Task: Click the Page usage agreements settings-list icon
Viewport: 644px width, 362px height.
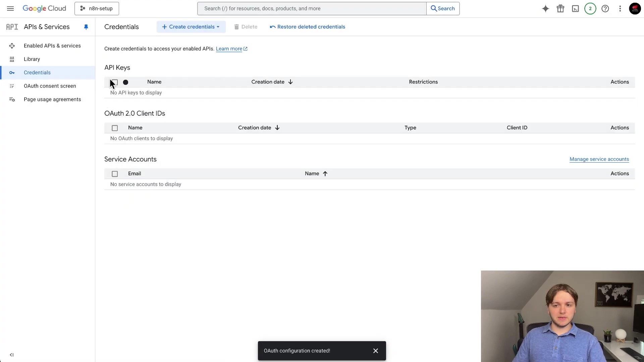Action: [12, 99]
